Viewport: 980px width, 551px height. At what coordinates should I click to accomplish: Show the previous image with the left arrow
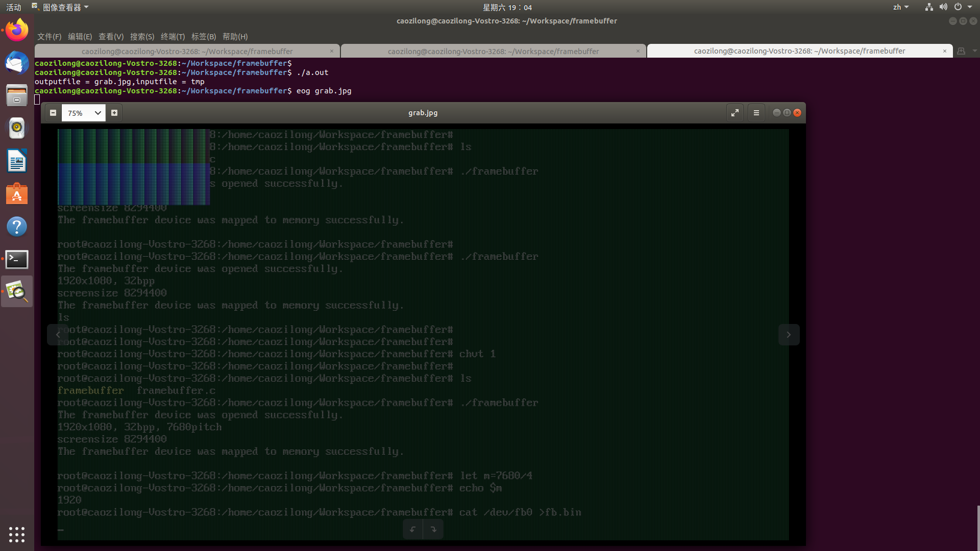point(57,335)
